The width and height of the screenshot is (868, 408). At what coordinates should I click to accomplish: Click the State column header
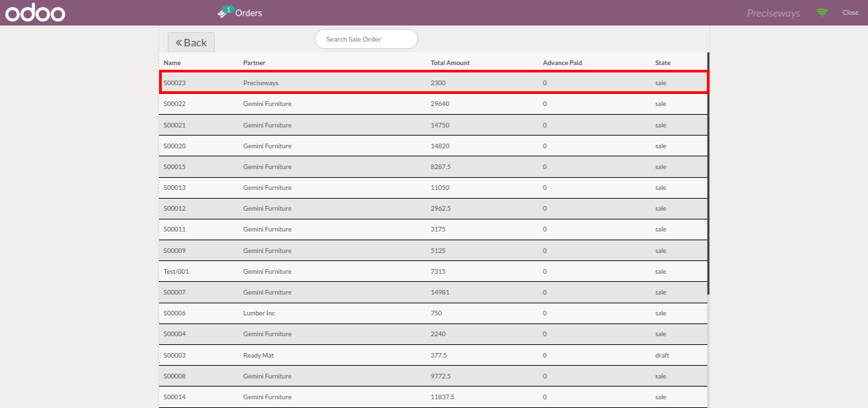tap(663, 62)
